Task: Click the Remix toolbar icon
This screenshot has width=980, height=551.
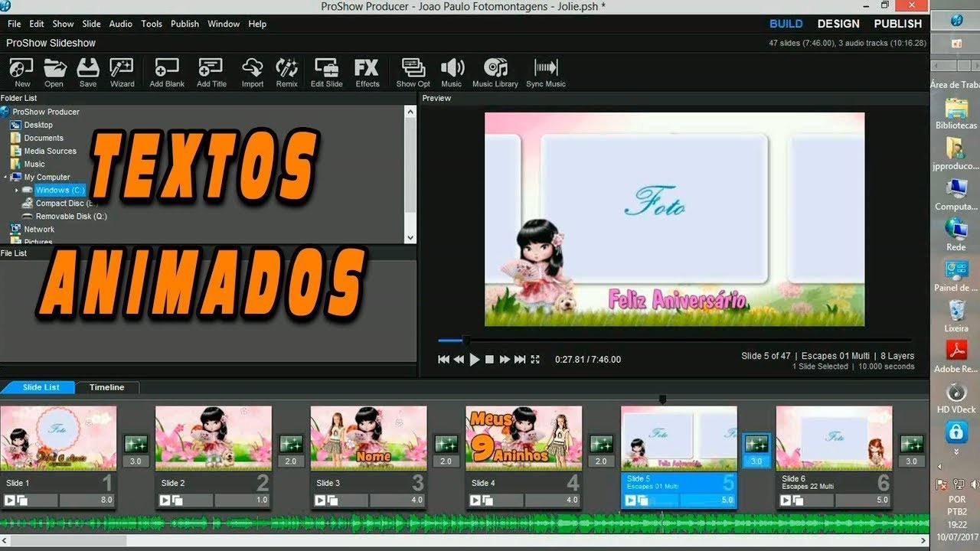Action: click(287, 73)
